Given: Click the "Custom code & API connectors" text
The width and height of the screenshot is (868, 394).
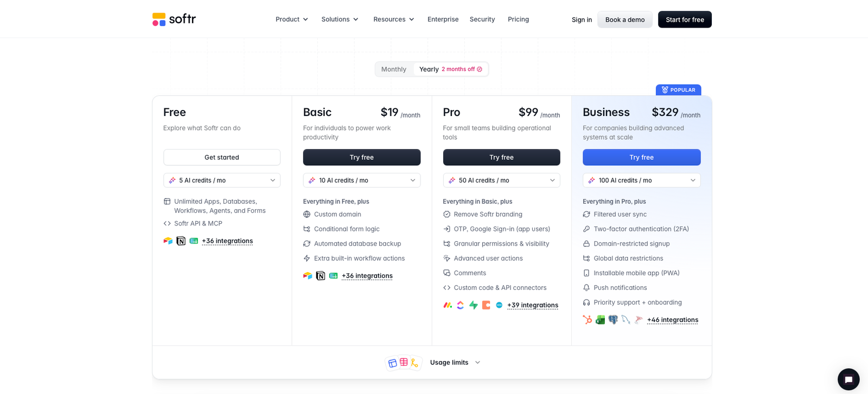Looking at the screenshot, I should click(500, 288).
